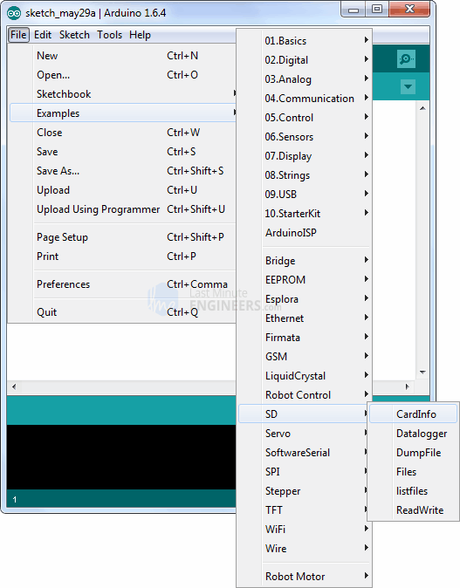The height and width of the screenshot is (588, 460).
Task: Open the Edit menu
Action: tap(43, 35)
